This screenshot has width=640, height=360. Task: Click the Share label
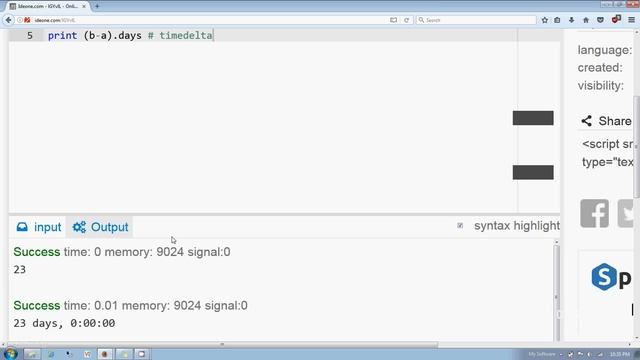(615, 121)
